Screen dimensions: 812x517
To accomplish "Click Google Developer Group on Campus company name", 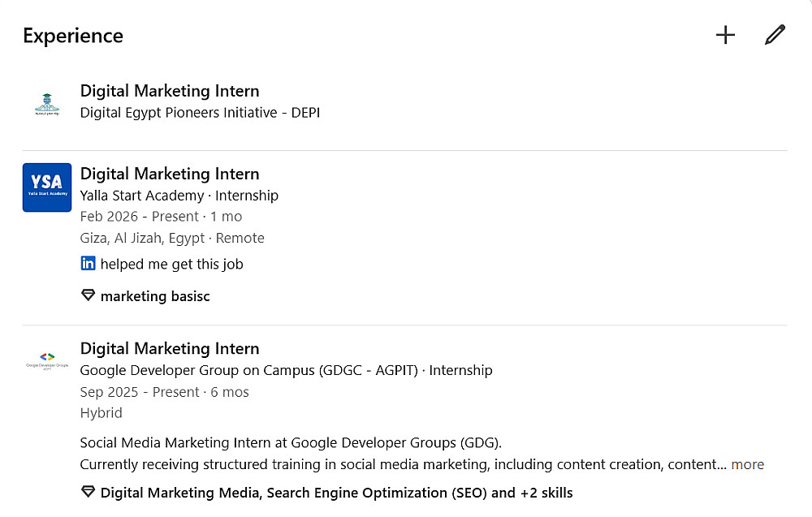I will [x=248, y=370].
